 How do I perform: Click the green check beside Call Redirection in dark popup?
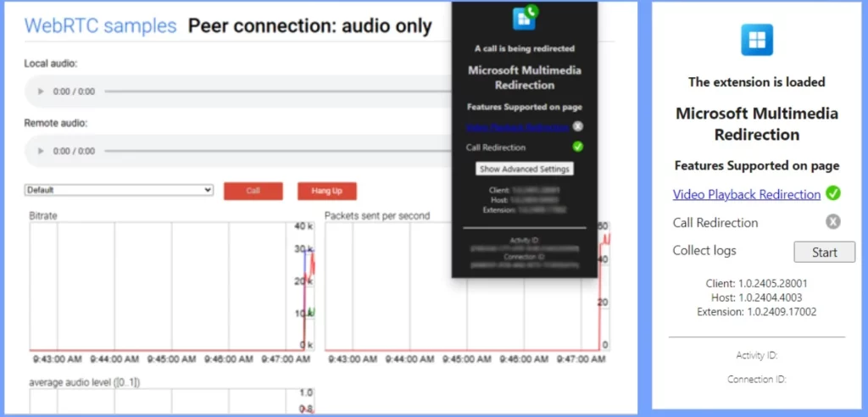coord(578,147)
